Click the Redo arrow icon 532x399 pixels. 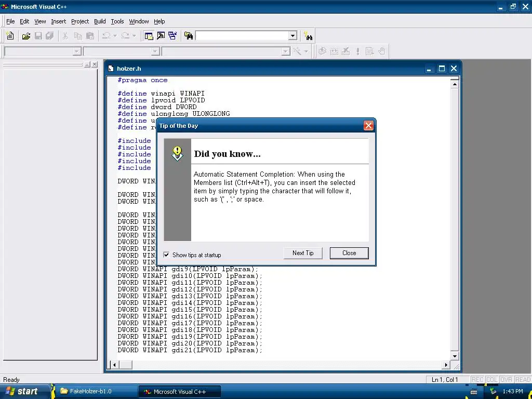click(x=125, y=36)
